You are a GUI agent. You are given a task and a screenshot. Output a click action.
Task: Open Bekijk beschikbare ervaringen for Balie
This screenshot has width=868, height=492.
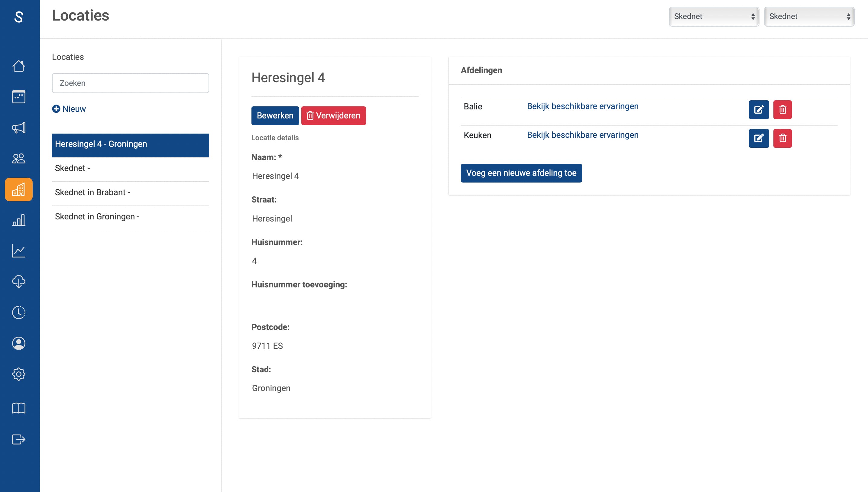click(582, 106)
